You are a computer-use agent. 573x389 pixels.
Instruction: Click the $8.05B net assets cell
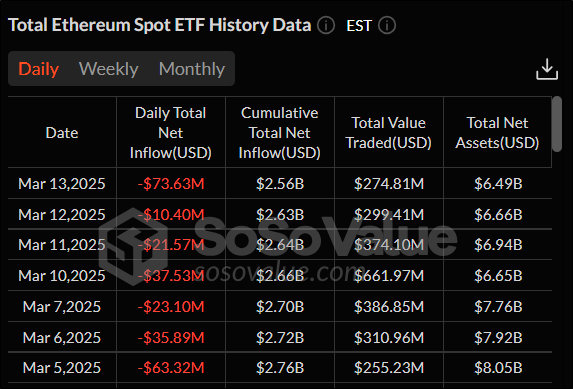(498, 368)
